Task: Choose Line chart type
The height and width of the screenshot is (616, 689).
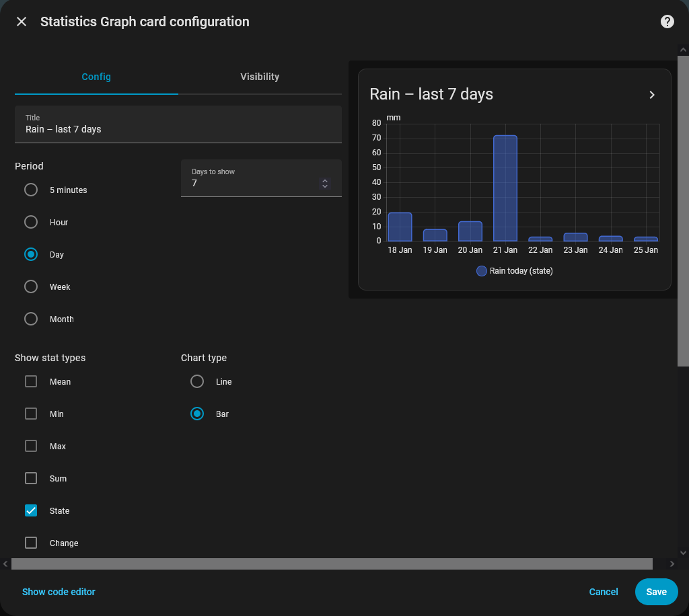Action: point(197,382)
